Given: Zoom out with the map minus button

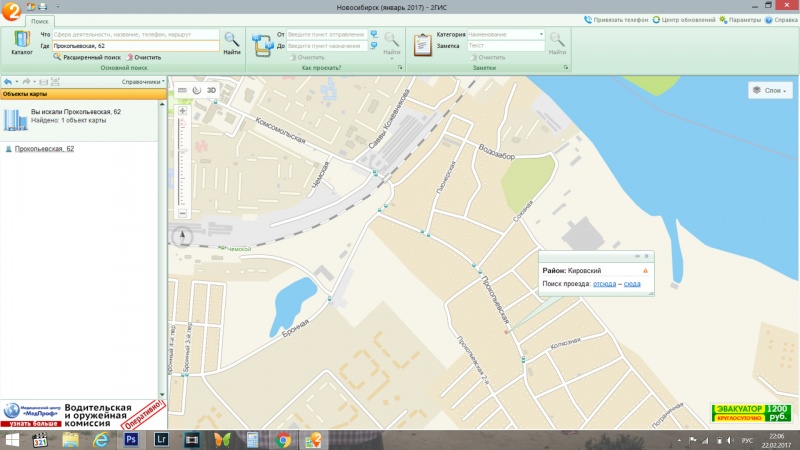Looking at the screenshot, I should [182, 213].
